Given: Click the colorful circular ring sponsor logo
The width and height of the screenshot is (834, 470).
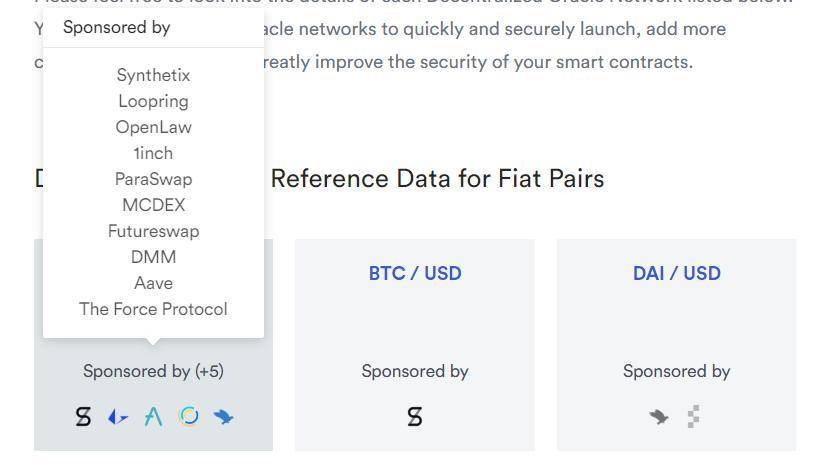Looking at the screenshot, I should click(x=188, y=417).
